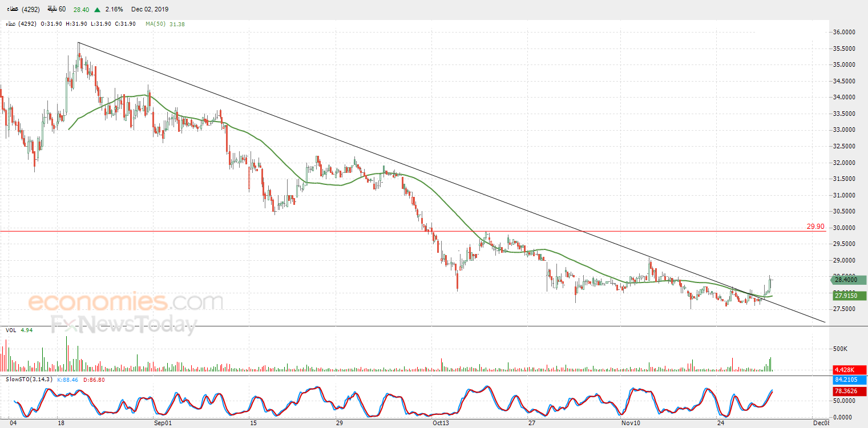Click the red 29.90 resistance level label
Image resolution: width=868 pixels, height=428 pixels.
click(x=815, y=227)
